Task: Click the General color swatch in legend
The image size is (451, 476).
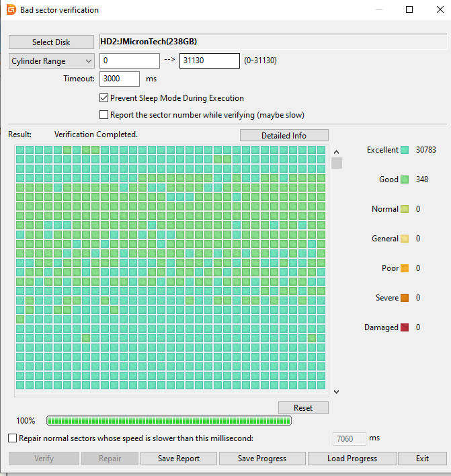Action: [x=405, y=239]
